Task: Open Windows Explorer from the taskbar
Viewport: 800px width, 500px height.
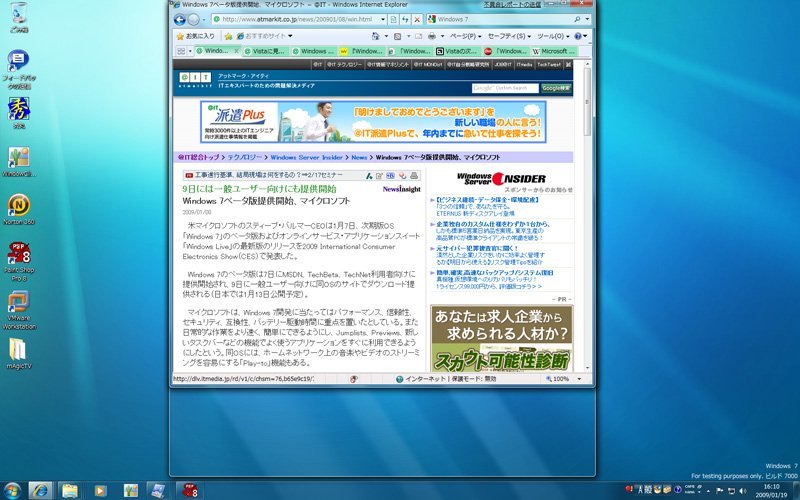Action: (x=70, y=491)
